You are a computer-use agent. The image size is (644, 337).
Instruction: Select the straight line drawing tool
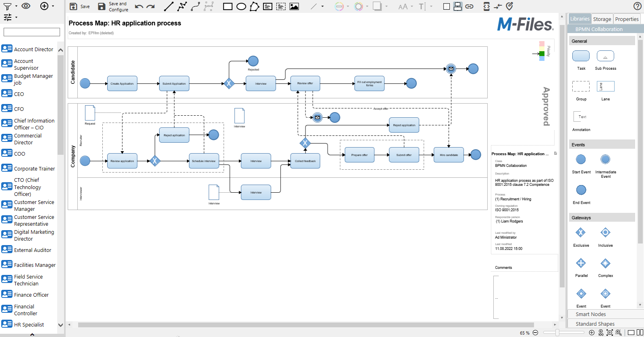pyautogui.click(x=168, y=6)
